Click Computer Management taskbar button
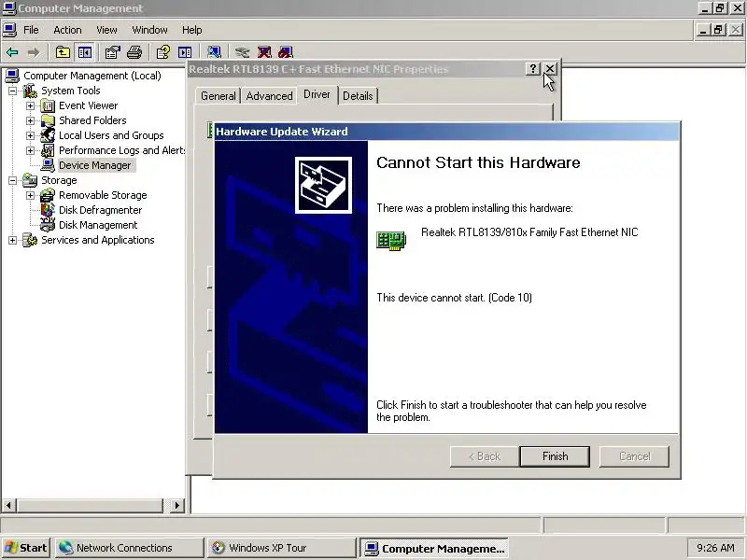 433,549
